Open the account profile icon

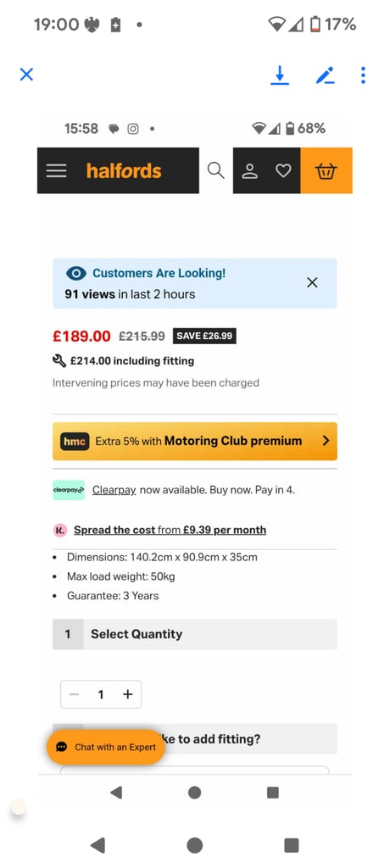(x=250, y=171)
